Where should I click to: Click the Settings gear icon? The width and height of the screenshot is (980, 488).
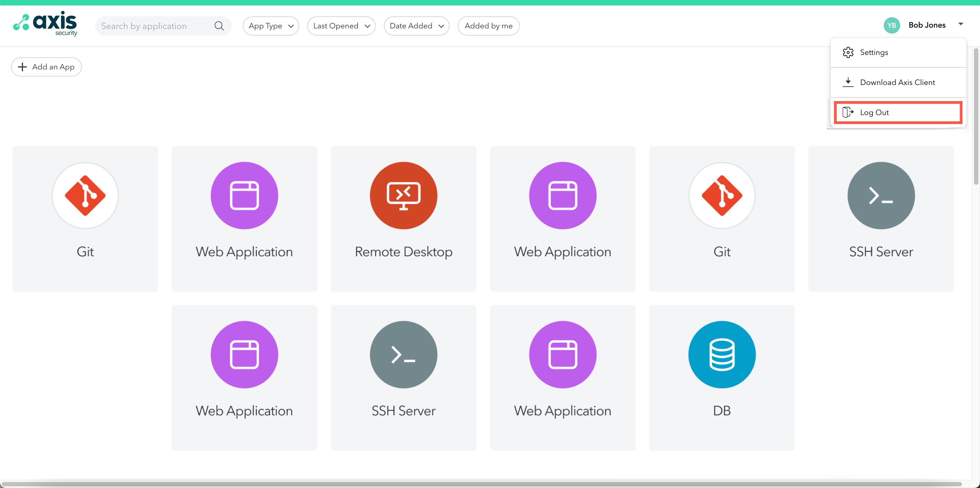click(x=848, y=52)
